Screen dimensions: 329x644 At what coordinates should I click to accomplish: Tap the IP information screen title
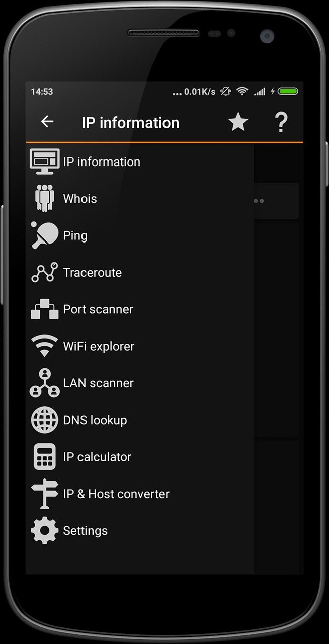[131, 122]
